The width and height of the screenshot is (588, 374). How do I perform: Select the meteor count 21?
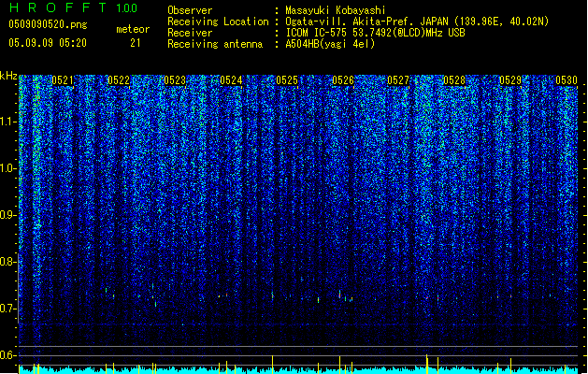136,43
